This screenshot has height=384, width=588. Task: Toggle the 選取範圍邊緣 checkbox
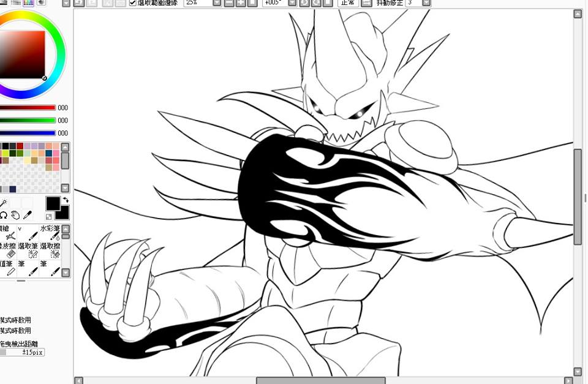[x=133, y=2]
